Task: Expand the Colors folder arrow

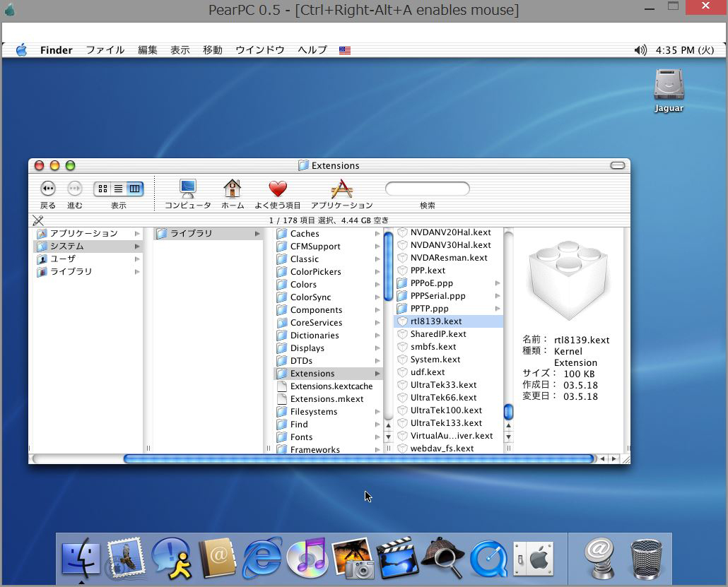Action: pos(377,285)
